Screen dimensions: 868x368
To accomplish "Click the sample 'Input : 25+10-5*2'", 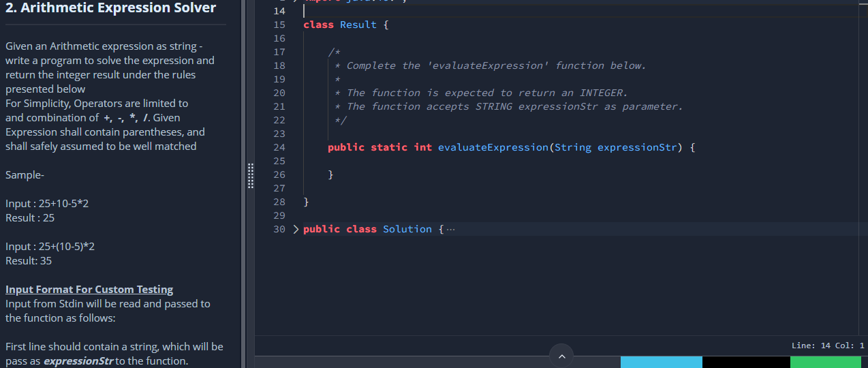I will (x=47, y=203).
